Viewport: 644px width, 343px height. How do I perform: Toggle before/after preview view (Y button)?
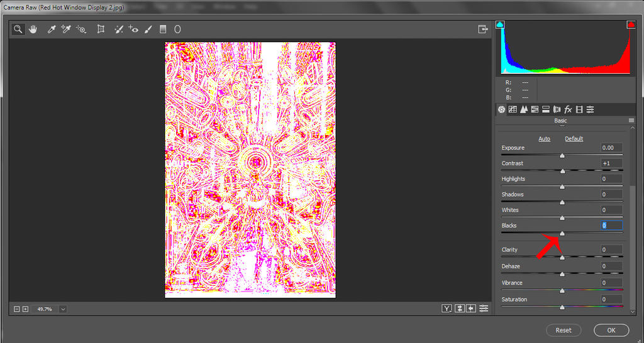[x=447, y=308]
